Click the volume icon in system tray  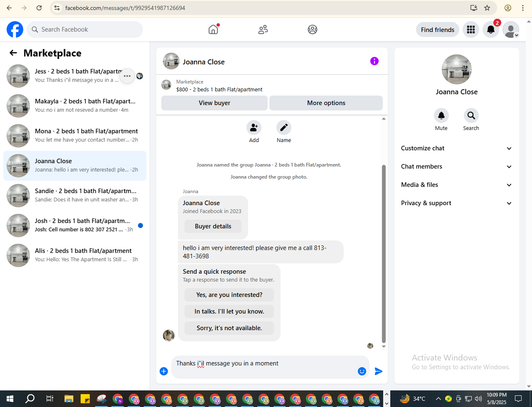point(478,399)
